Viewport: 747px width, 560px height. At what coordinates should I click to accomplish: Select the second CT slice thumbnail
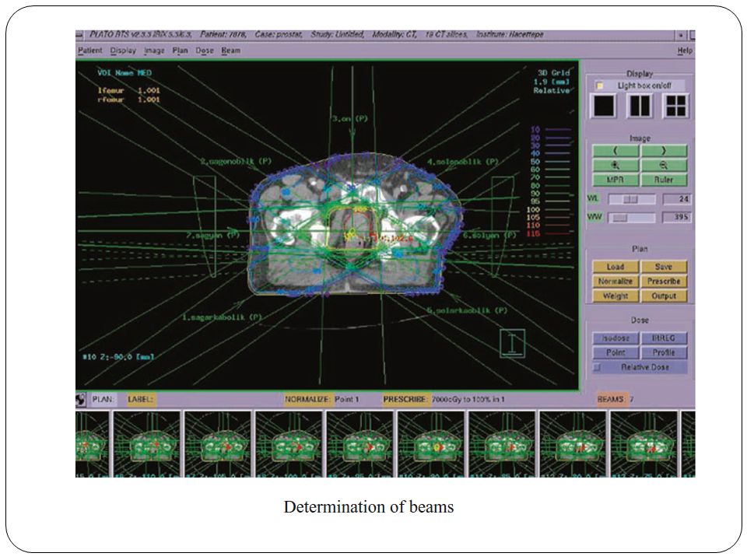click(x=147, y=444)
